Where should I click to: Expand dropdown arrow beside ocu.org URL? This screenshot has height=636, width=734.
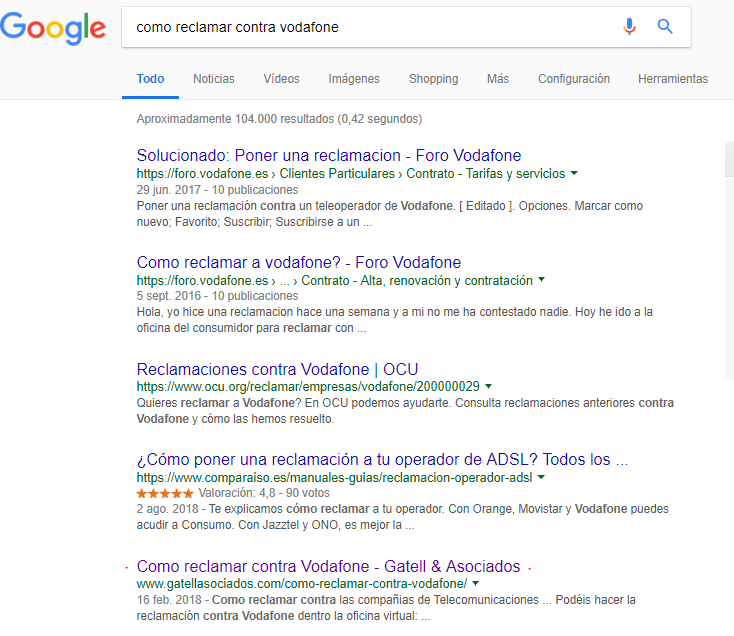488,386
